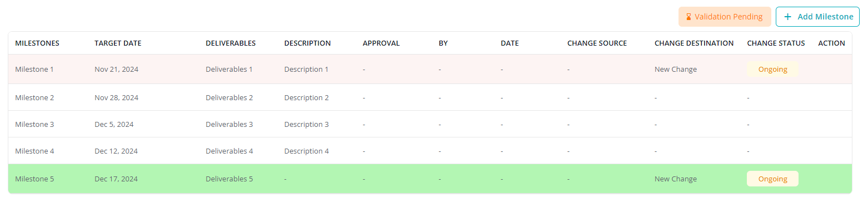
Task: Click the Dec 17, 2024 target date
Action: [116, 179]
